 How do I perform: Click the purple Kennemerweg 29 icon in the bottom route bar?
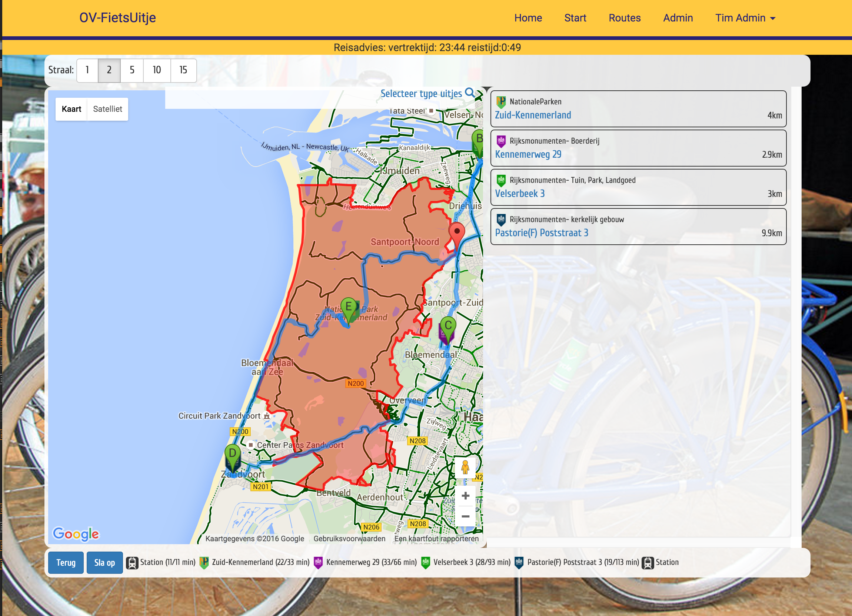point(318,563)
